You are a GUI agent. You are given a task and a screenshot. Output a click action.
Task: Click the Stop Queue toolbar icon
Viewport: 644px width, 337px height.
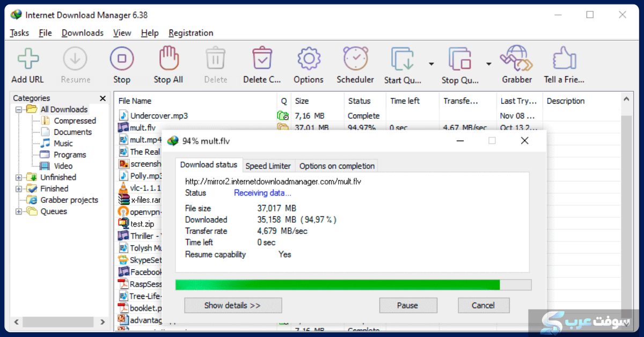click(459, 59)
